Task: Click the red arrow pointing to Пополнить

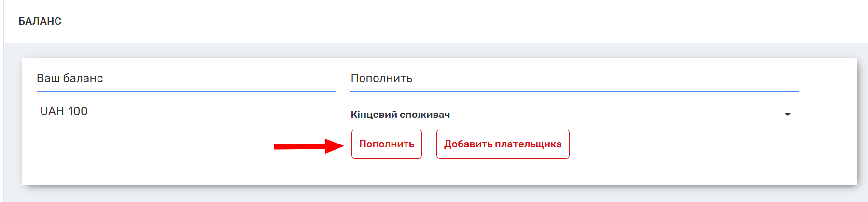Action: [x=309, y=145]
